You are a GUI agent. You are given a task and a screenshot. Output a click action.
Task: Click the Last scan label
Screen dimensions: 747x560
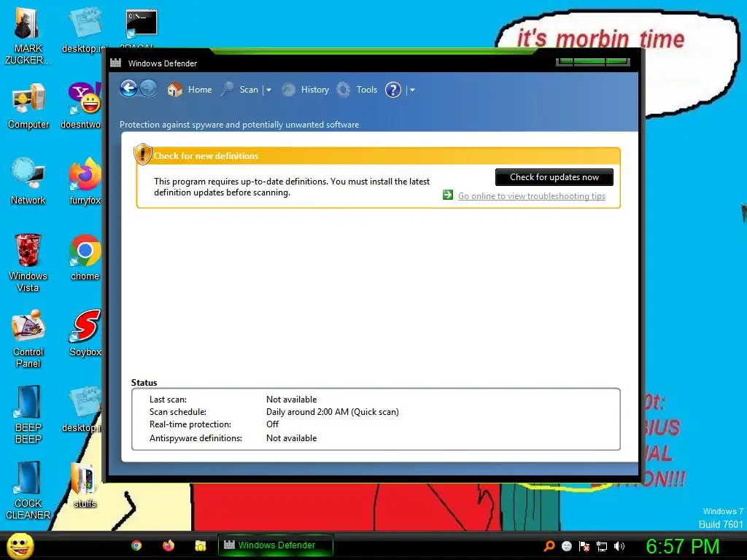coord(169,400)
